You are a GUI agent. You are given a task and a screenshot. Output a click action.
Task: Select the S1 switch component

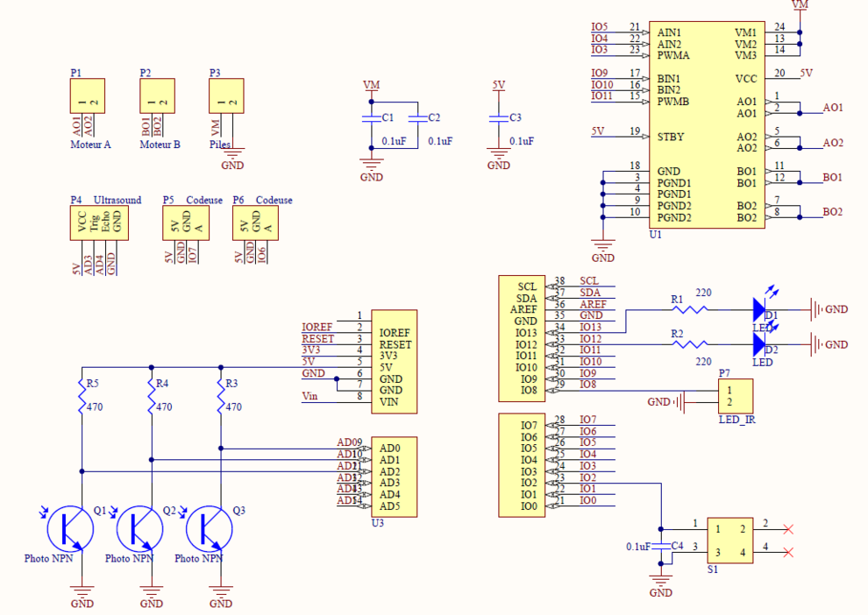tap(729, 540)
